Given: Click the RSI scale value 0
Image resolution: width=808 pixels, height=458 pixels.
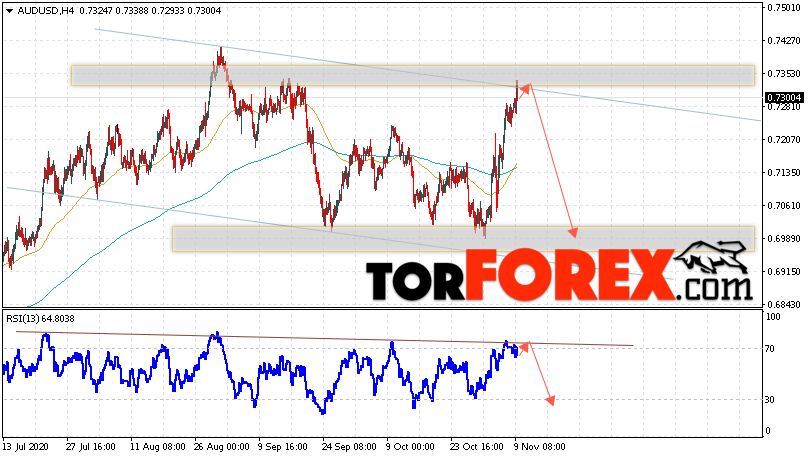Looking at the screenshot, I should coord(768,431).
